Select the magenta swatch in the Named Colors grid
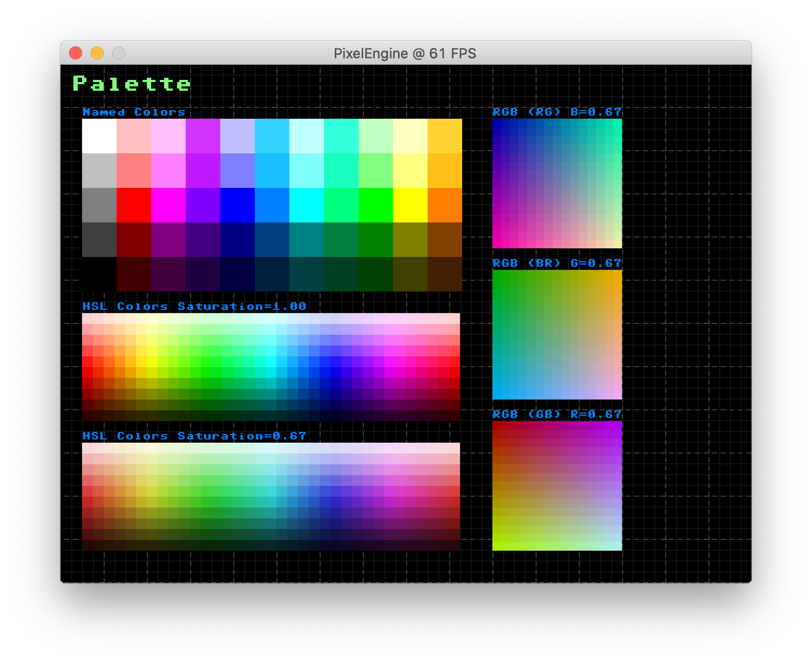 168,205
